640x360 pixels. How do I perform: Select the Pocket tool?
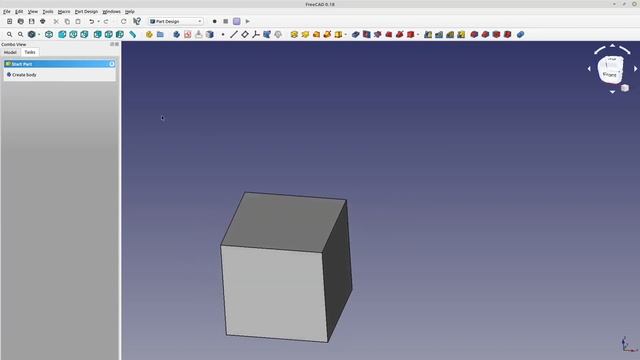pos(356,35)
